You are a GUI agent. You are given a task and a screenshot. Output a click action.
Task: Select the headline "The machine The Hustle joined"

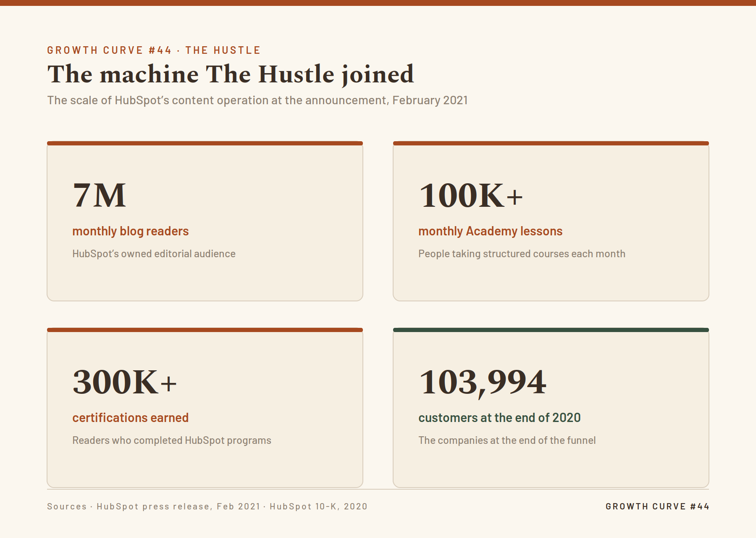coord(231,74)
